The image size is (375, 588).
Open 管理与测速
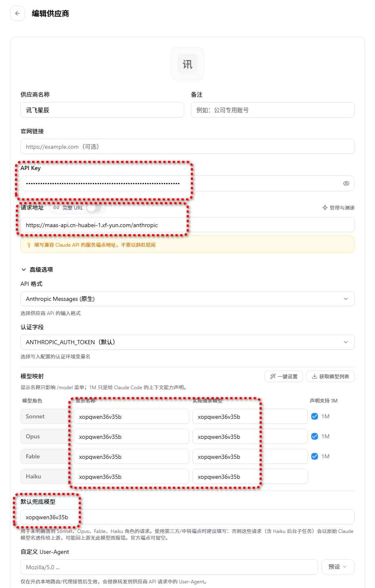pyautogui.click(x=338, y=208)
